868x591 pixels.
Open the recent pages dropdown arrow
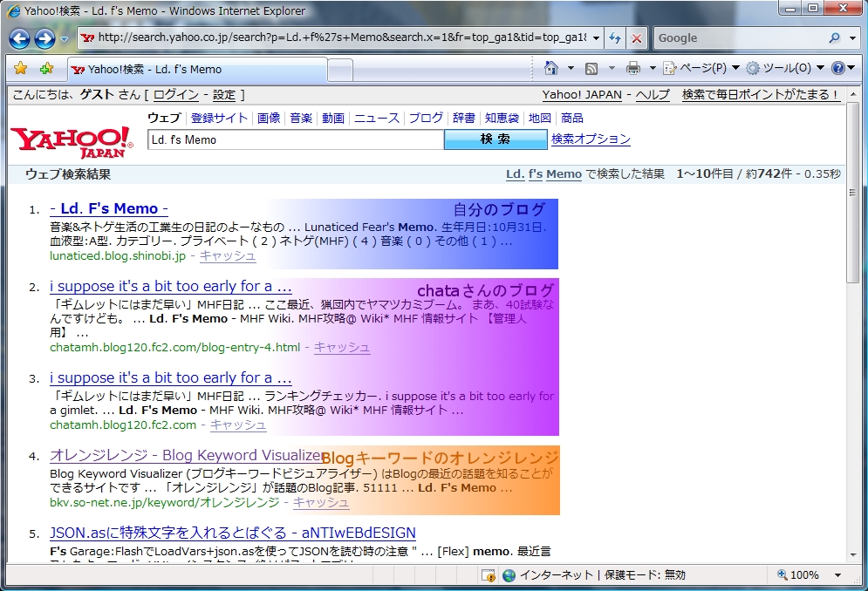coord(65,38)
